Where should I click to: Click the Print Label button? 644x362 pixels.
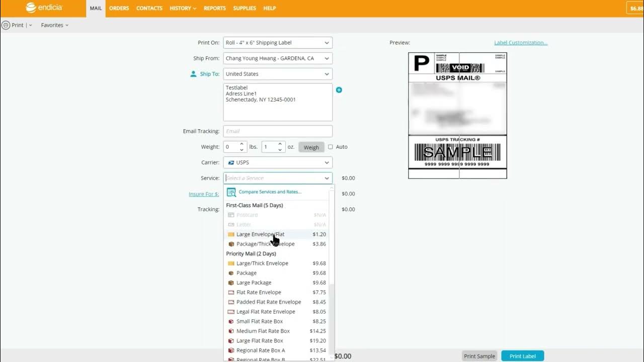pyautogui.click(x=523, y=356)
